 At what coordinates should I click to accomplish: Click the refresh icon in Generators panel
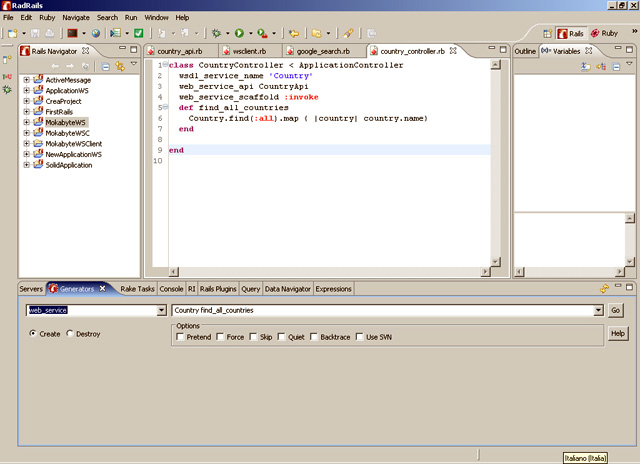click(x=604, y=289)
